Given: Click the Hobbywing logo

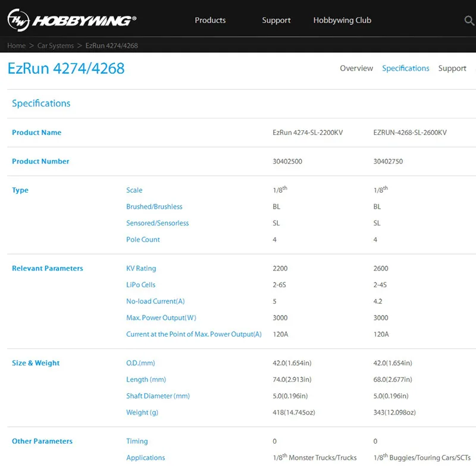Looking at the screenshot, I should [x=72, y=20].
